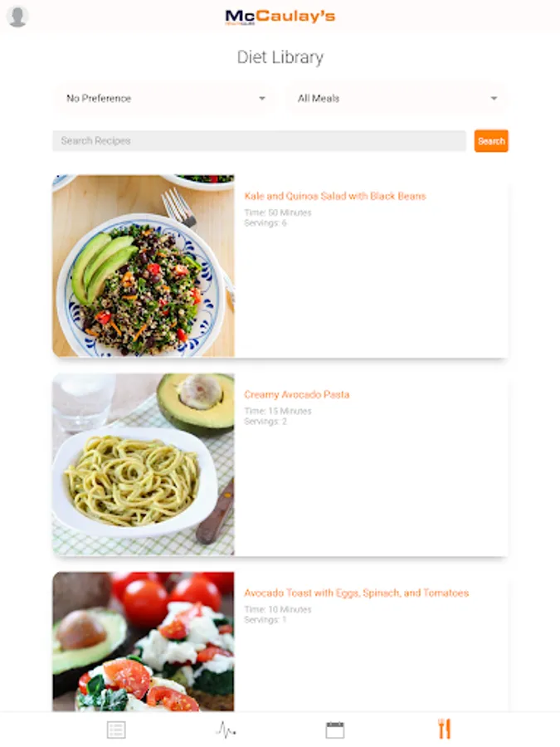Open the calendar icon in bottom bar
The image size is (560, 747).
point(335,730)
